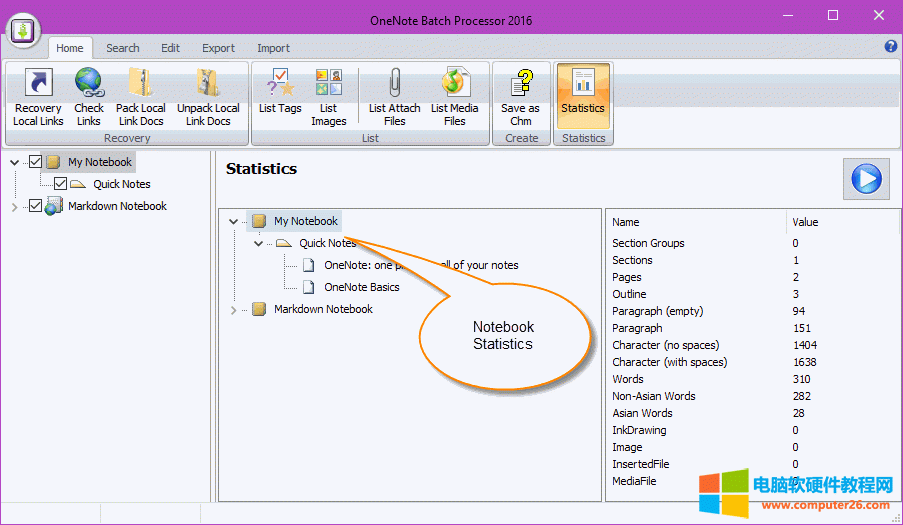Image resolution: width=903 pixels, height=525 pixels.
Task: Uncheck the Markdown Notebook checkbox
Action: click(36, 206)
